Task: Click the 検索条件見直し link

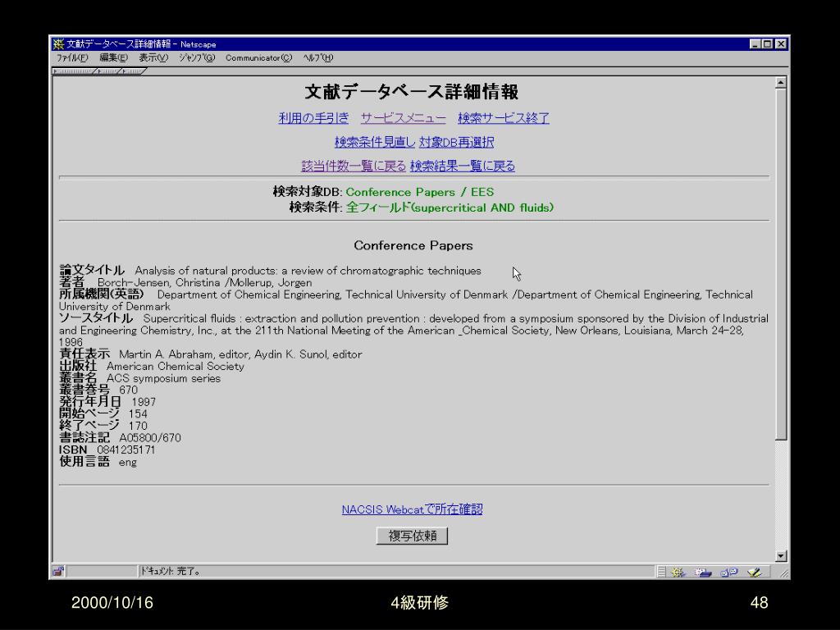Action: point(375,142)
